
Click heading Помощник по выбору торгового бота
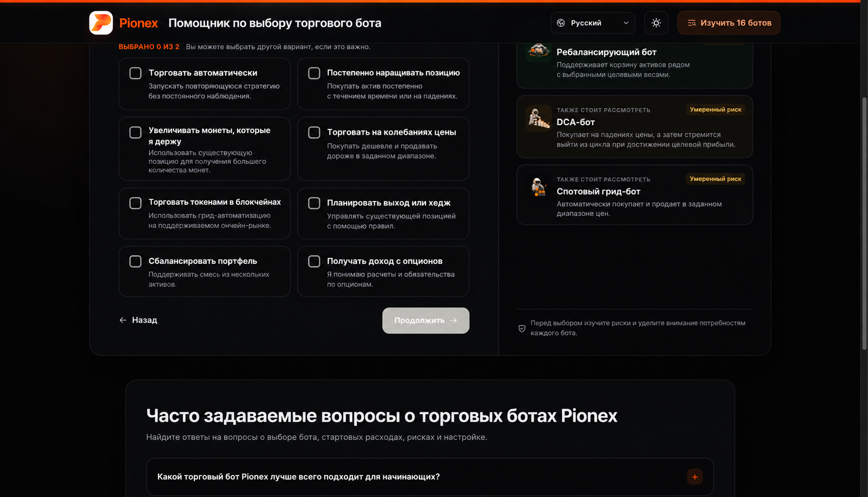275,23
